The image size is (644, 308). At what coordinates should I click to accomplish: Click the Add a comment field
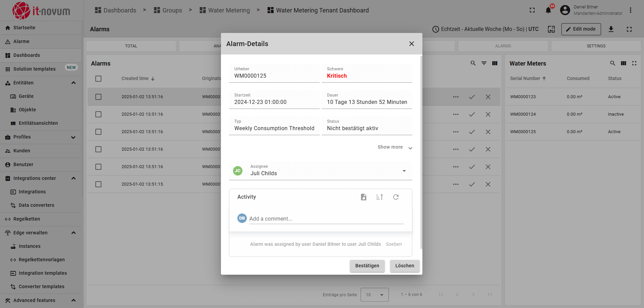coord(326,219)
